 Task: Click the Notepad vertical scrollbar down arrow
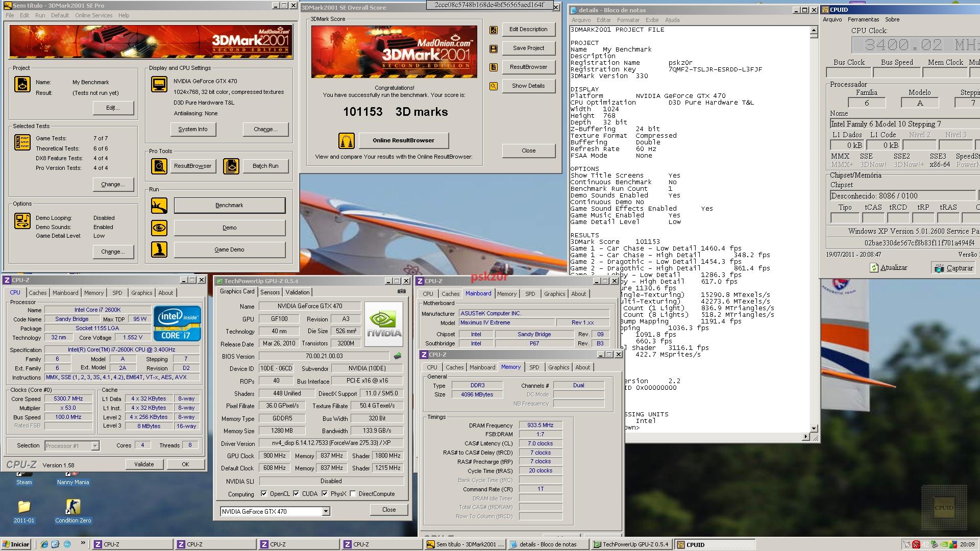[x=814, y=429]
